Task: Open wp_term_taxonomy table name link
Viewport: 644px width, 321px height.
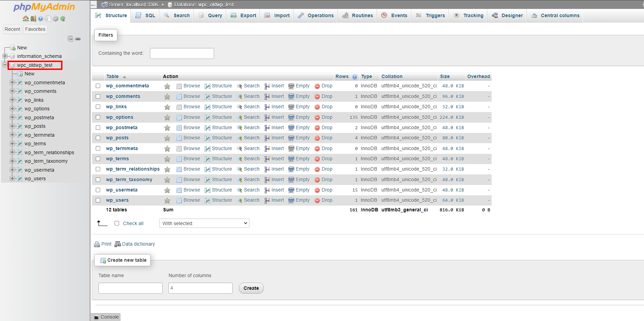Action: point(129,180)
